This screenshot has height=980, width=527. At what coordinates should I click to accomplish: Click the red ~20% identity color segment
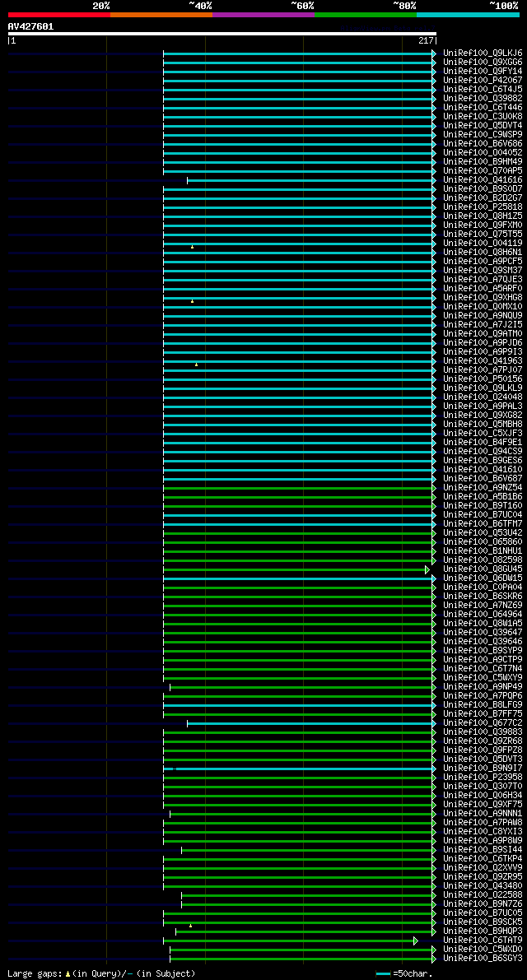pos(59,14)
